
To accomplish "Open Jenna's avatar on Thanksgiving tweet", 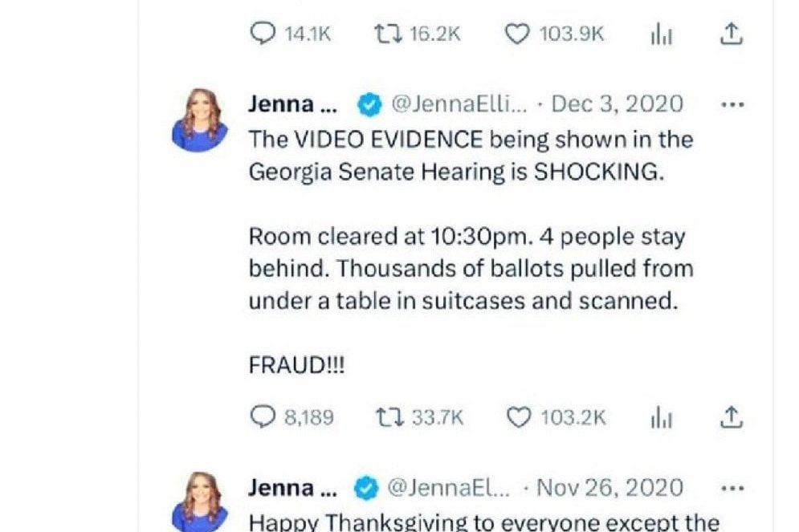I will pos(194,503).
